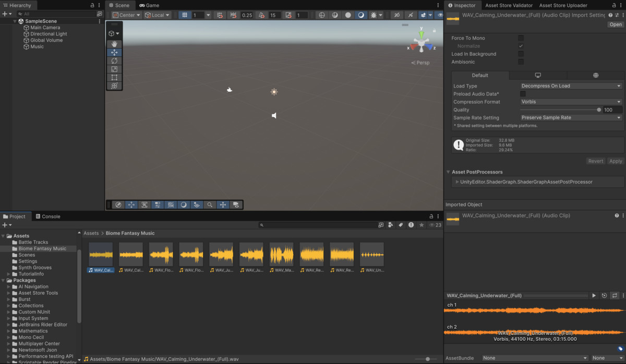
Task: Open asset labels tag button in Inspector
Action: pos(620,349)
